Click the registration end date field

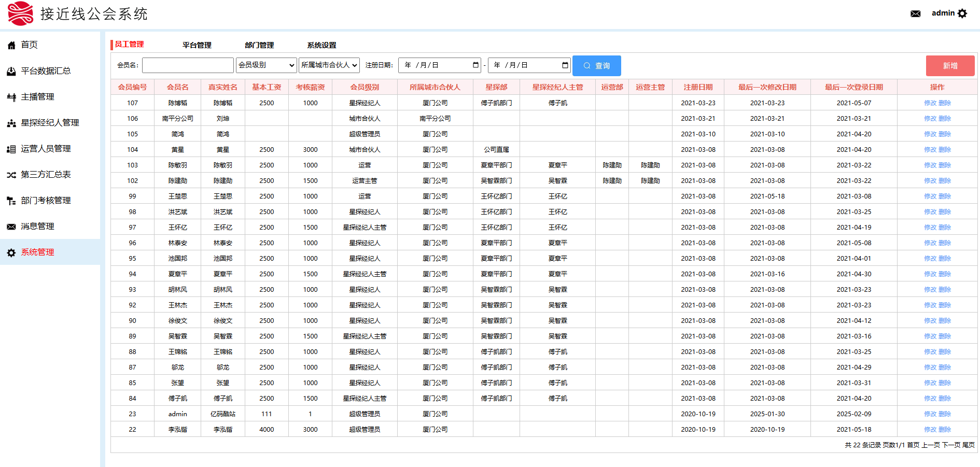pyautogui.click(x=529, y=65)
